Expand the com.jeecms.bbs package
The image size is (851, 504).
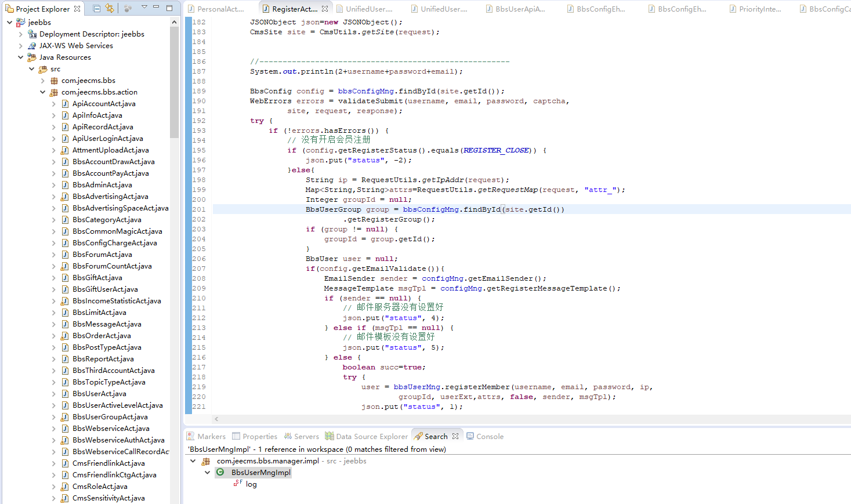point(42,81)
